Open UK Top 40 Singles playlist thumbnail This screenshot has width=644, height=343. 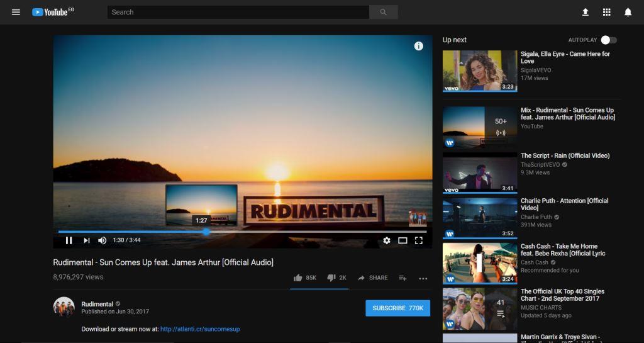480,309
